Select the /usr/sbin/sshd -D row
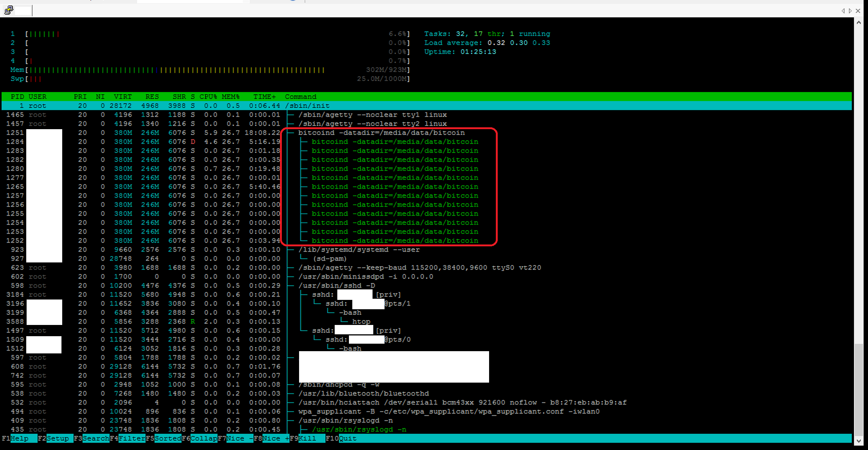Screen dimensions: 868x450 [427, 285]
